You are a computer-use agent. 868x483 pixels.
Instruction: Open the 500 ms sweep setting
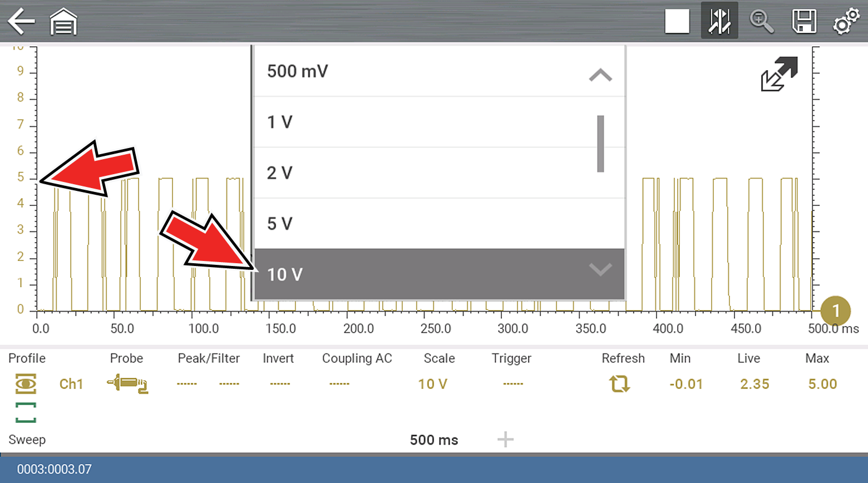click(x=433, y=440)
